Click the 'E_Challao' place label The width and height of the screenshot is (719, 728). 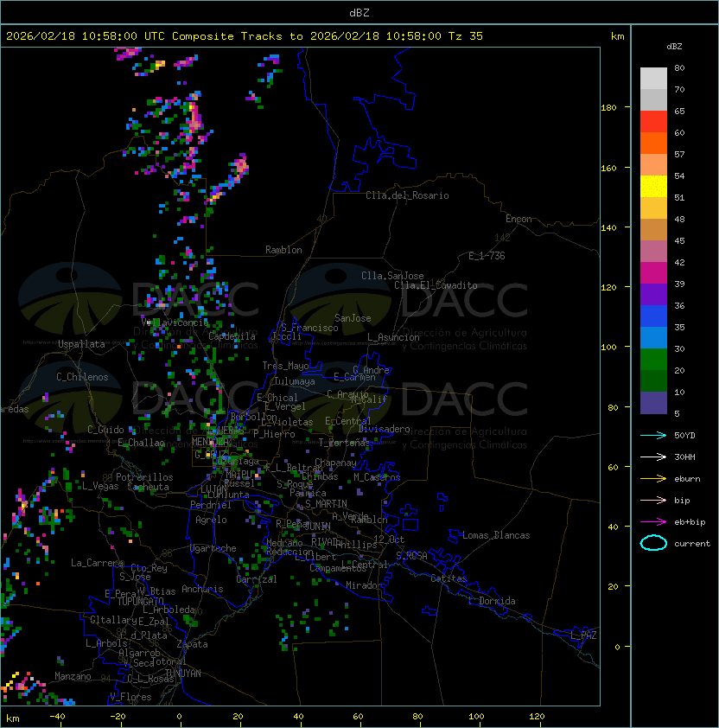click(141, 443)
